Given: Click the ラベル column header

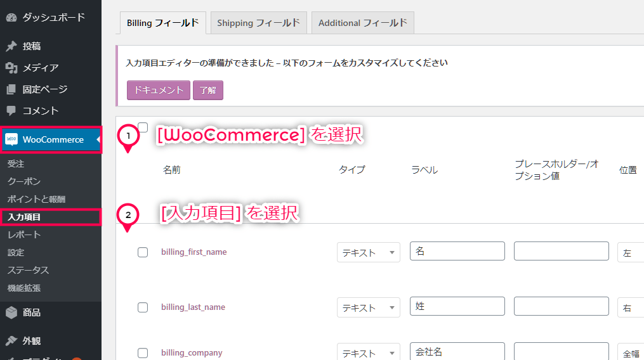Looking at the screenshot, I should click(424, 170).
